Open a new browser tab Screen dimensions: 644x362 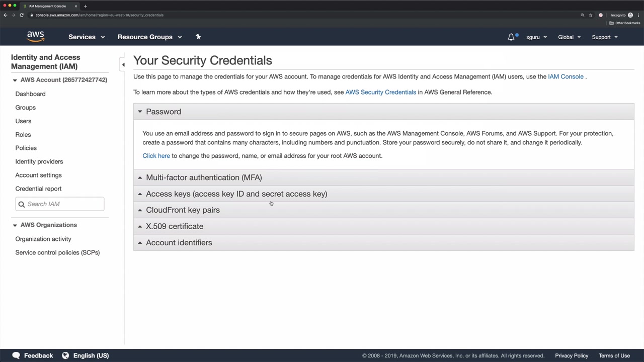[86, 6]
